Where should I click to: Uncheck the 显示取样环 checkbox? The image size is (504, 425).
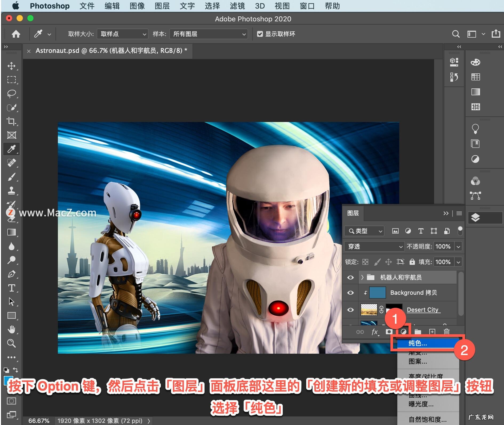260,34
